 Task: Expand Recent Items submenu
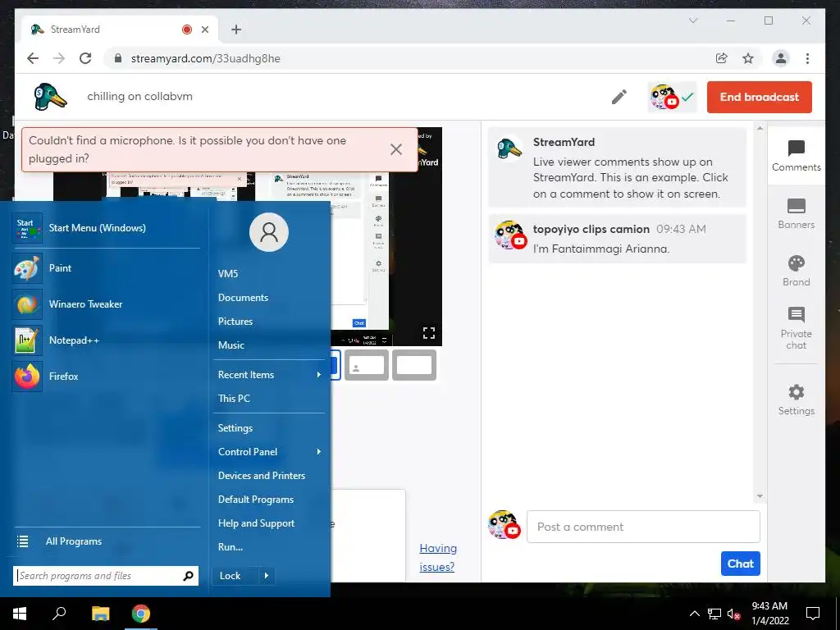tap(270, 374)
